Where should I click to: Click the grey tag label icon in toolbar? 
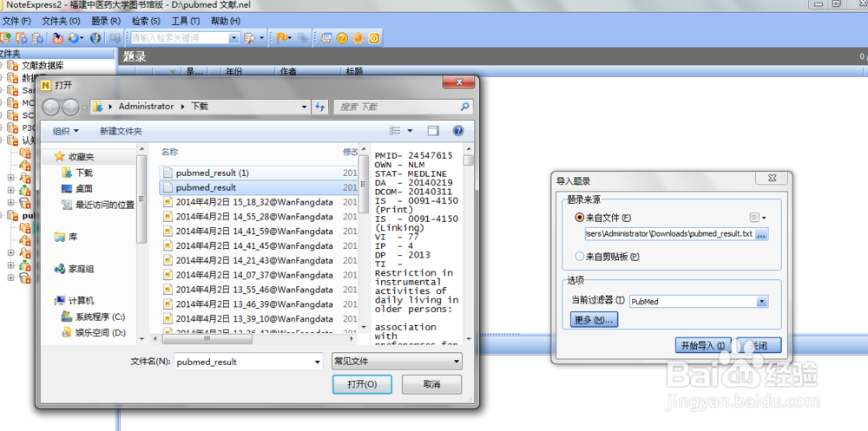point(302,38)
